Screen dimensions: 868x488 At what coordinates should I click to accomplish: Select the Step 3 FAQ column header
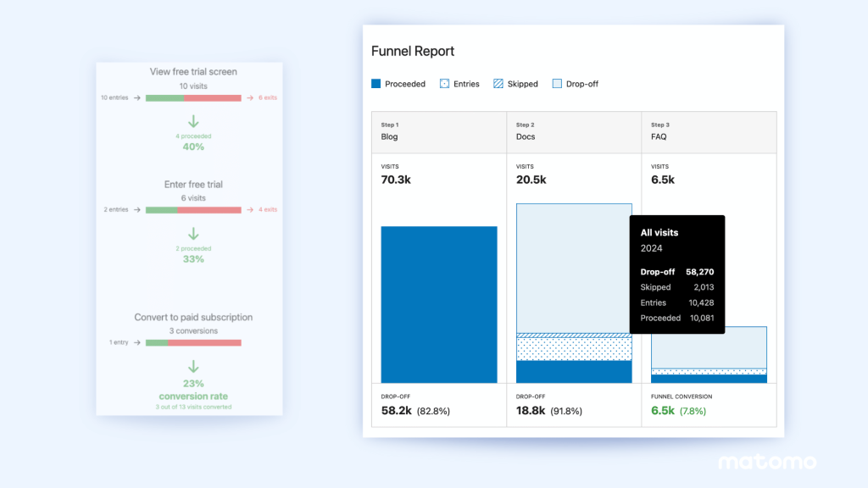tap(709, 132)
